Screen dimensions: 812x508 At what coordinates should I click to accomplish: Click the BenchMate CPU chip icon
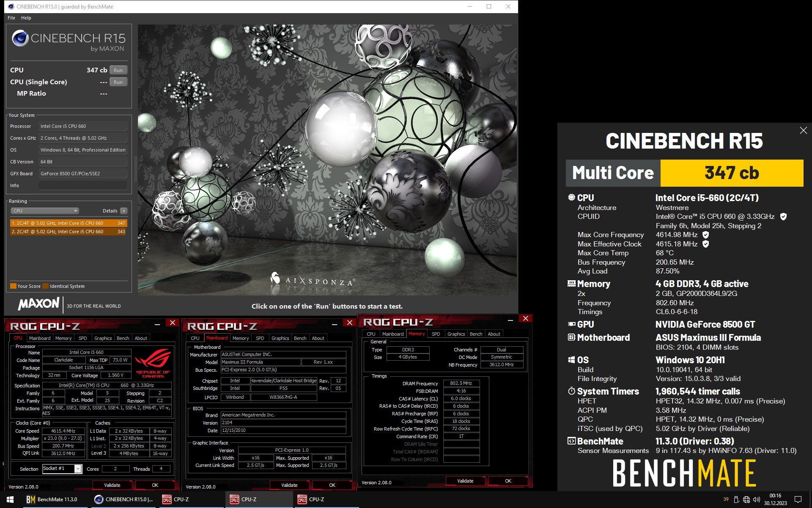[571, 197]
